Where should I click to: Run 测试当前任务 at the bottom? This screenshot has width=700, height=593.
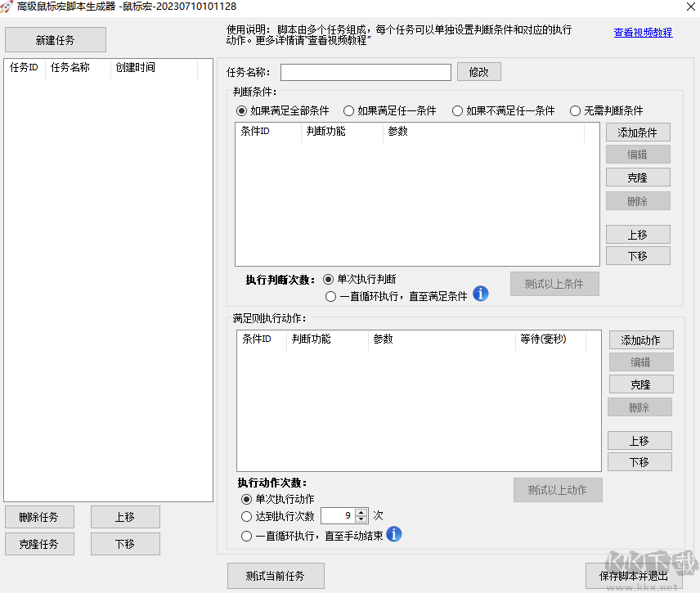(x=276, y=576)
